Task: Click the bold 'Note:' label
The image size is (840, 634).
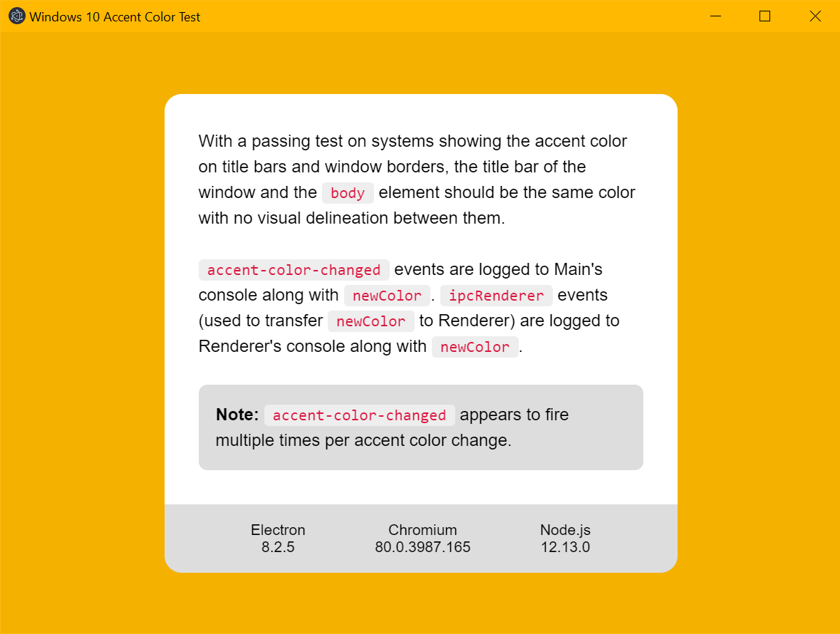Action: (x=237, y=415)
